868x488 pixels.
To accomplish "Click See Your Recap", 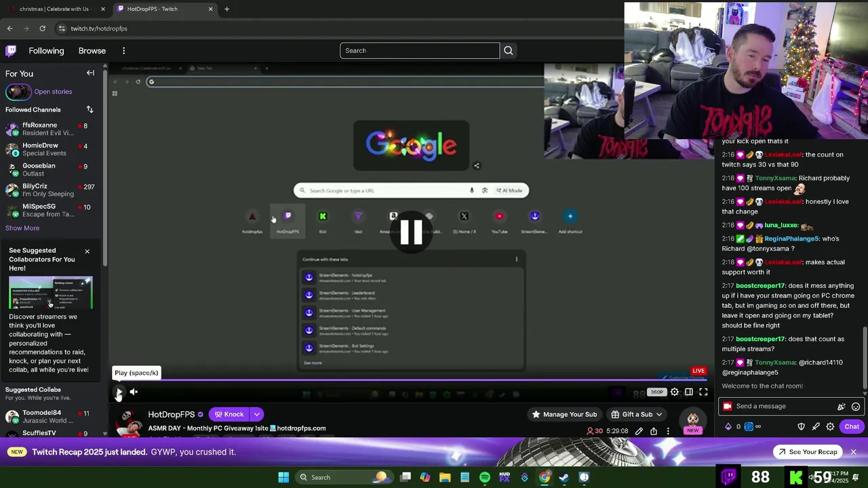I will 807,452.
